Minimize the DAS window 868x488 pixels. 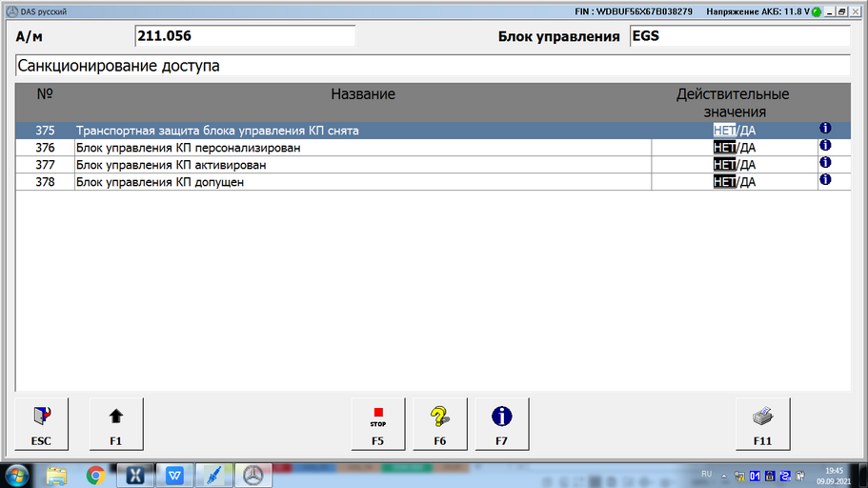829,11
